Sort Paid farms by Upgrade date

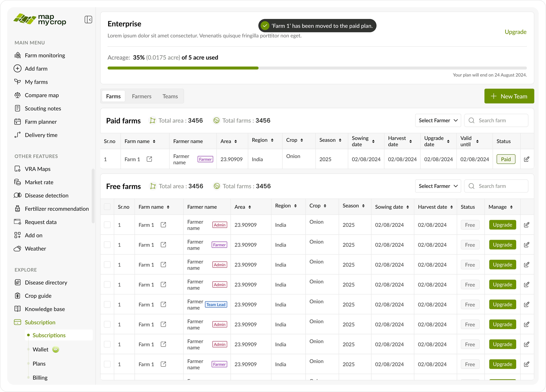[x=448, y=141]
